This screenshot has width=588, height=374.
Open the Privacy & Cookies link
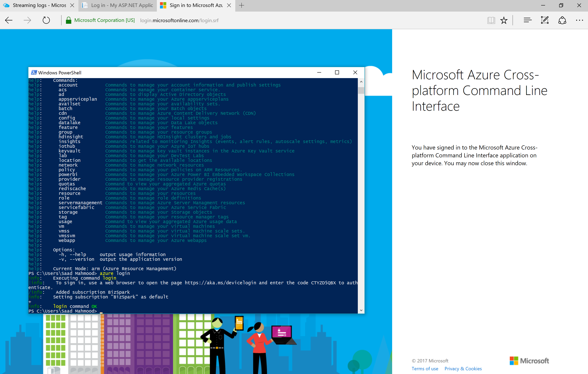(x=463, y=369)
